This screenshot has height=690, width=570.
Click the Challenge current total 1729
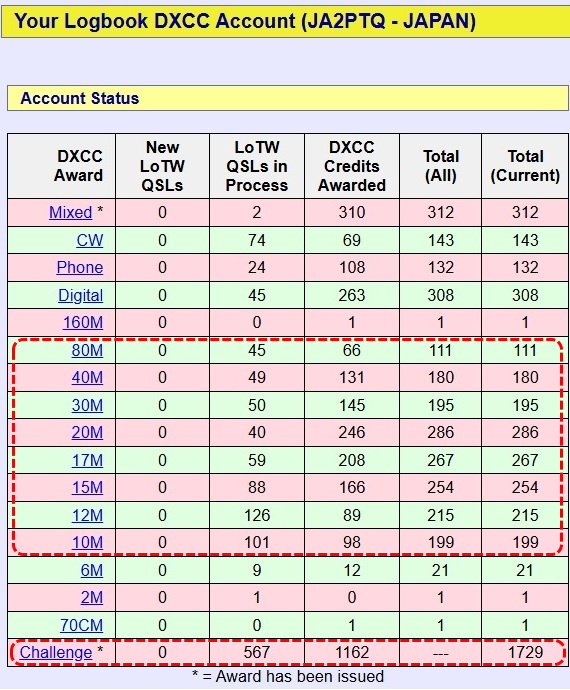[x=525, y=653]
